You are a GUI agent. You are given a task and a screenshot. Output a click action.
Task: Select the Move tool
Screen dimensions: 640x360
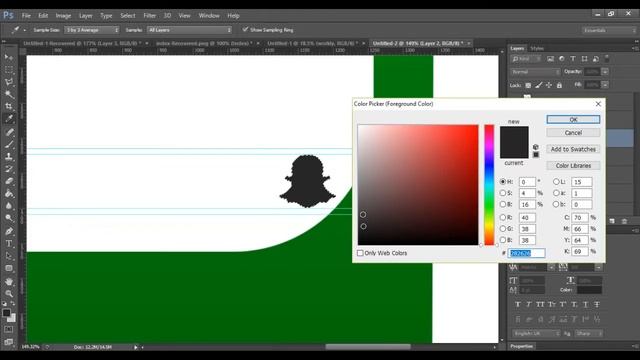(x=9, y=57)
